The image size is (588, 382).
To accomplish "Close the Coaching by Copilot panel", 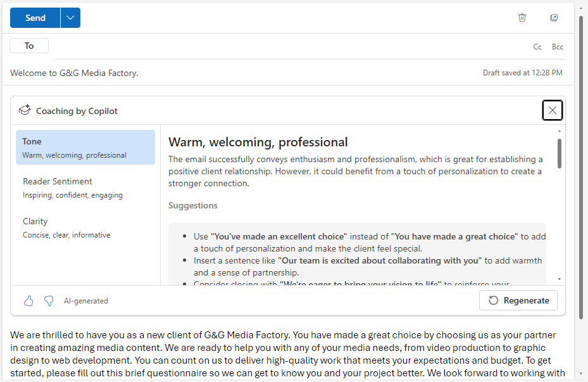I will click(x=552, y=110).
